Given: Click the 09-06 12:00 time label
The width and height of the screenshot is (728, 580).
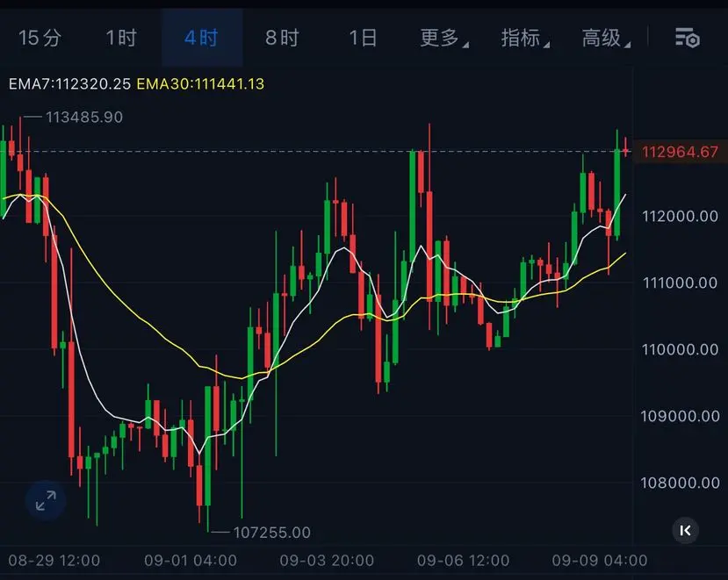Looking at the screenshot, I should click(463, 561).
